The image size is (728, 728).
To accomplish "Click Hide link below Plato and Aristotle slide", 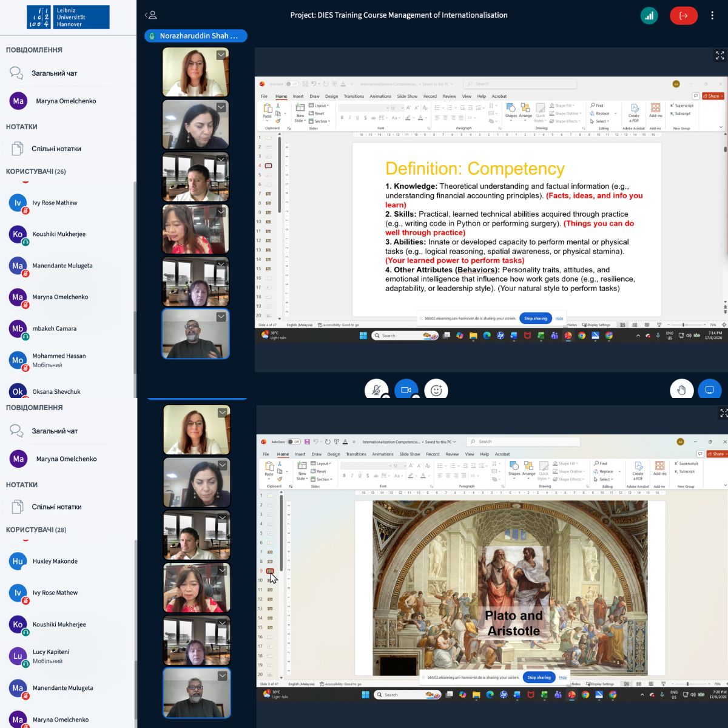I will tap(563, 677).
